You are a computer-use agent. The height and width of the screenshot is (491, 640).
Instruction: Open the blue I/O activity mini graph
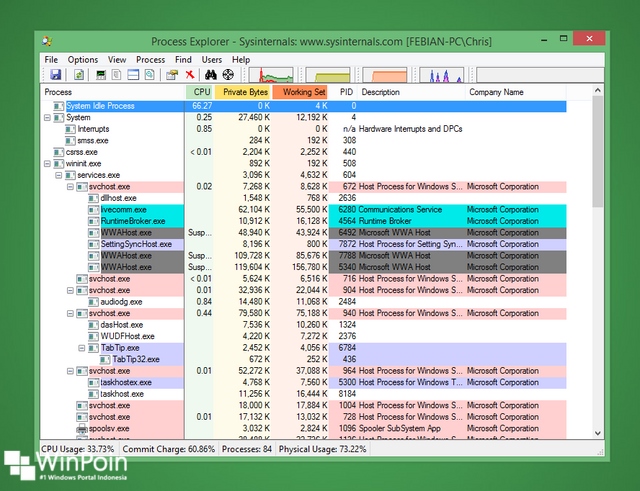tap(441, 75)
